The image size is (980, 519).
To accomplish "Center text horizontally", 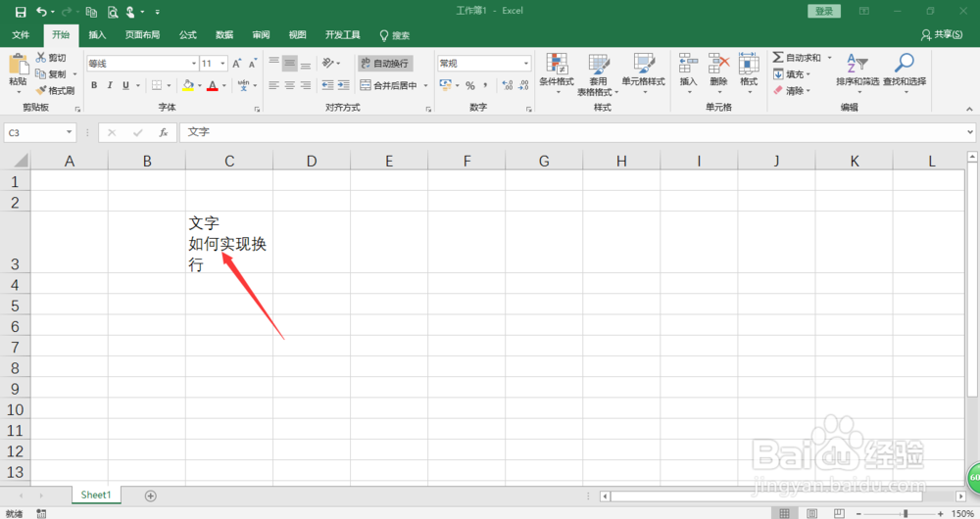I will pyautogui.click(x=289, y=85).
